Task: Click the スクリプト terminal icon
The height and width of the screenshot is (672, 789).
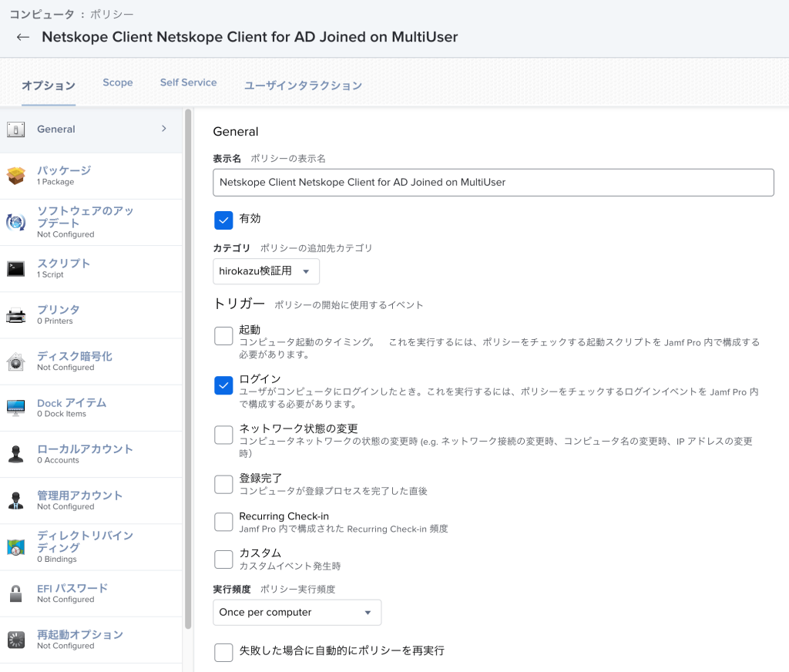Action: (x=15, y=269)
